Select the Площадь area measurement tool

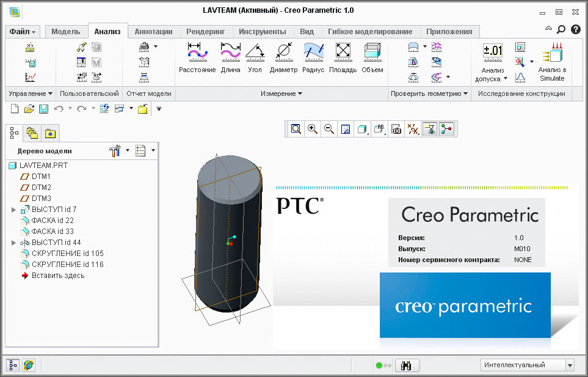pos(343,57)
